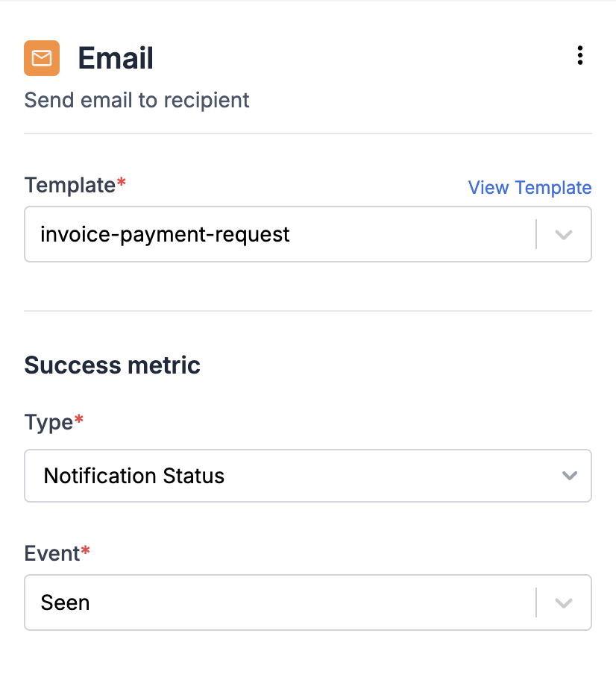
Task: Click the red asterisk beside Type
Action: coord(79,420)
